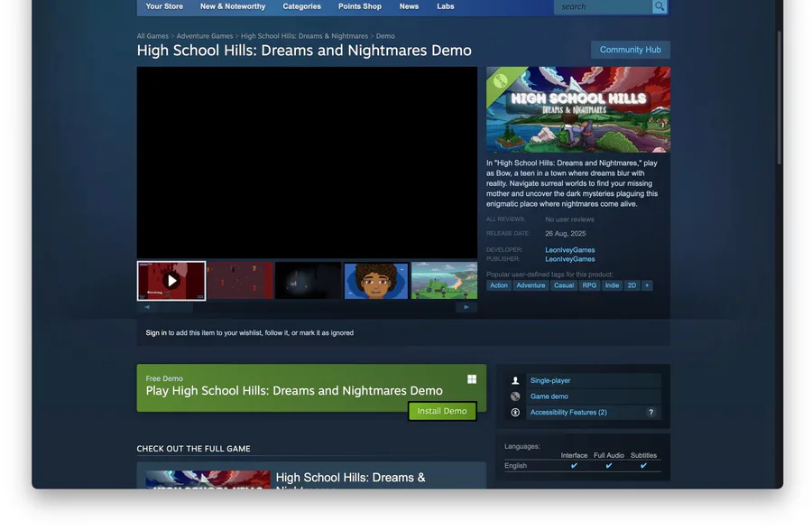812x531 pixels.
Task: Select the Adventure tag
Action: pyautogui.click(x=531, y=285)
